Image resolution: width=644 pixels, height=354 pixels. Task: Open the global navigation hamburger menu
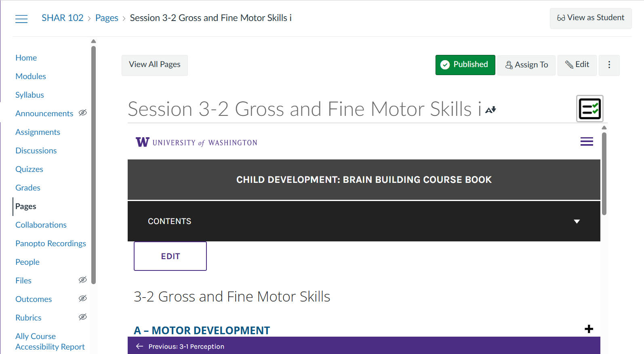pyautogui.click(x=21, y=19)
